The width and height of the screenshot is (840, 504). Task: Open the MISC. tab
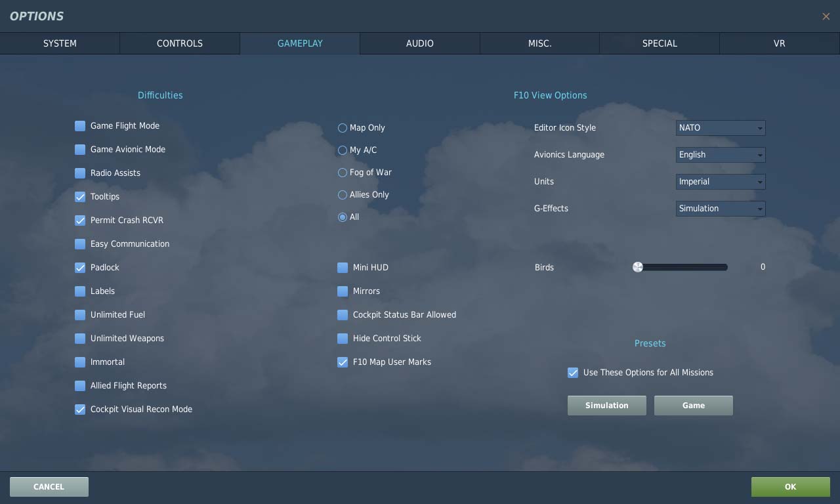click(539, 43)
